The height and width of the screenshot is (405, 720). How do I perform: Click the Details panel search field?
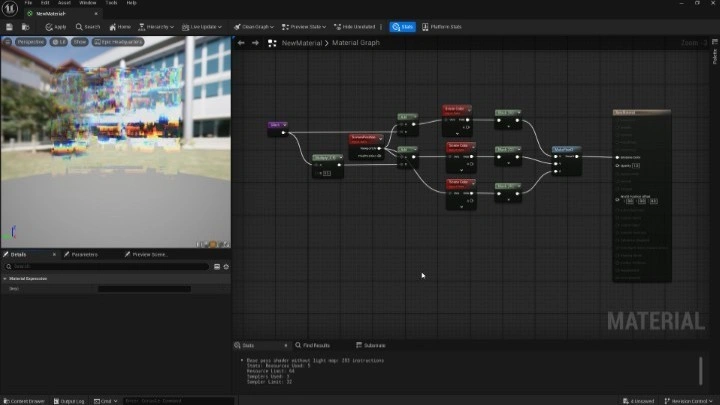(x=108, y=267)
